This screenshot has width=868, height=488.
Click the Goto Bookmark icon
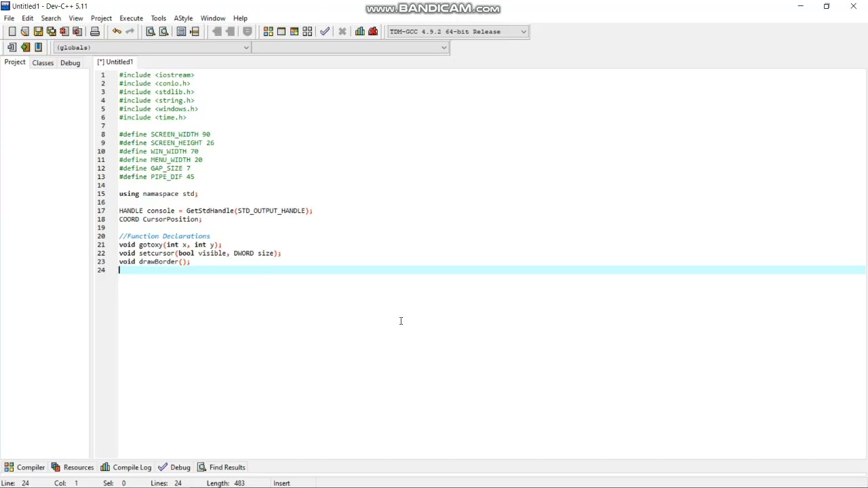tap(39, 47)
